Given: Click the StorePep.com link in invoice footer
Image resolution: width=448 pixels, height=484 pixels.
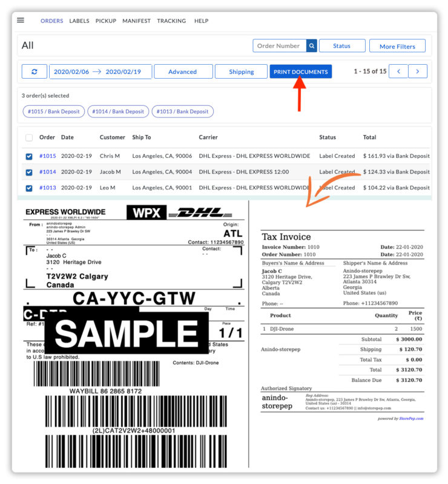Looking at the screenshot, I should click(411, 419).
